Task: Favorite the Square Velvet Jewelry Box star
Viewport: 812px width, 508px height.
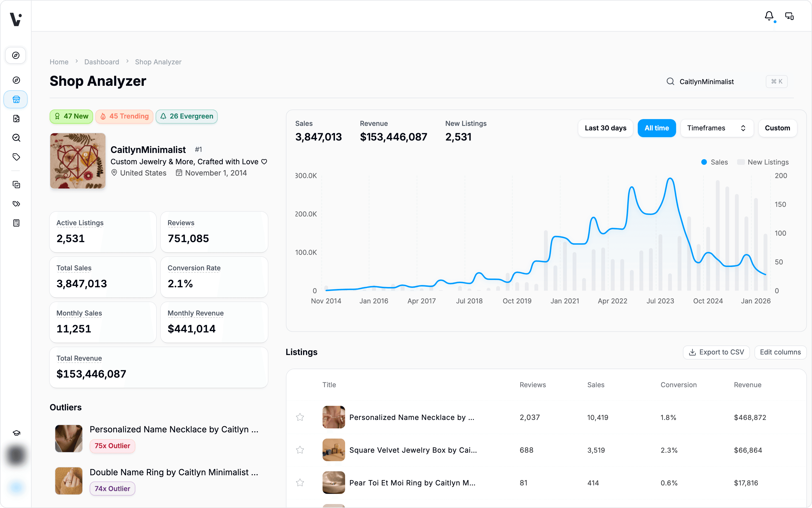Action: coord(300,450)
